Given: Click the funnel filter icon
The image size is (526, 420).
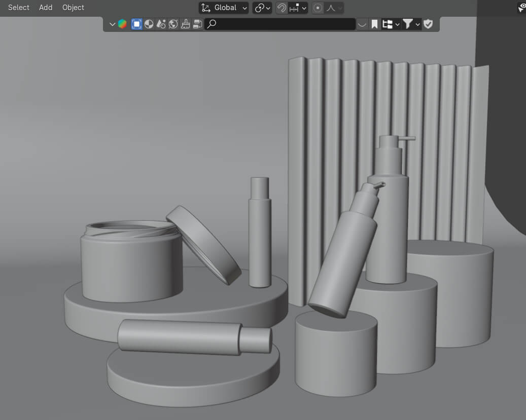Looking at the screenshot, I should [408, 24].
